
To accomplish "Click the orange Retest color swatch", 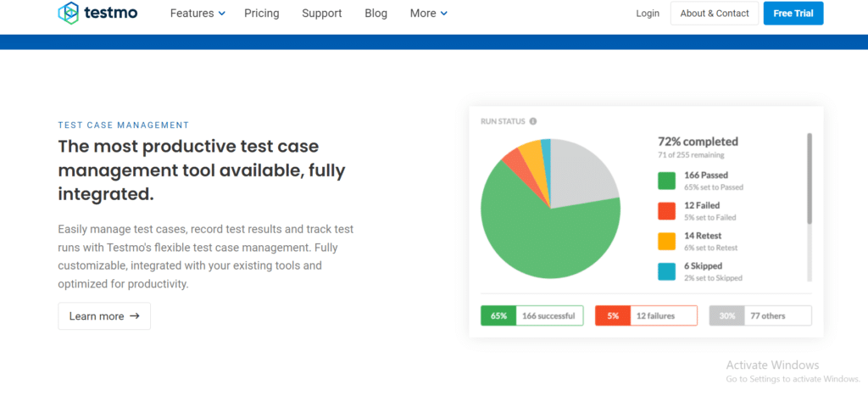I will coord(666,241).
